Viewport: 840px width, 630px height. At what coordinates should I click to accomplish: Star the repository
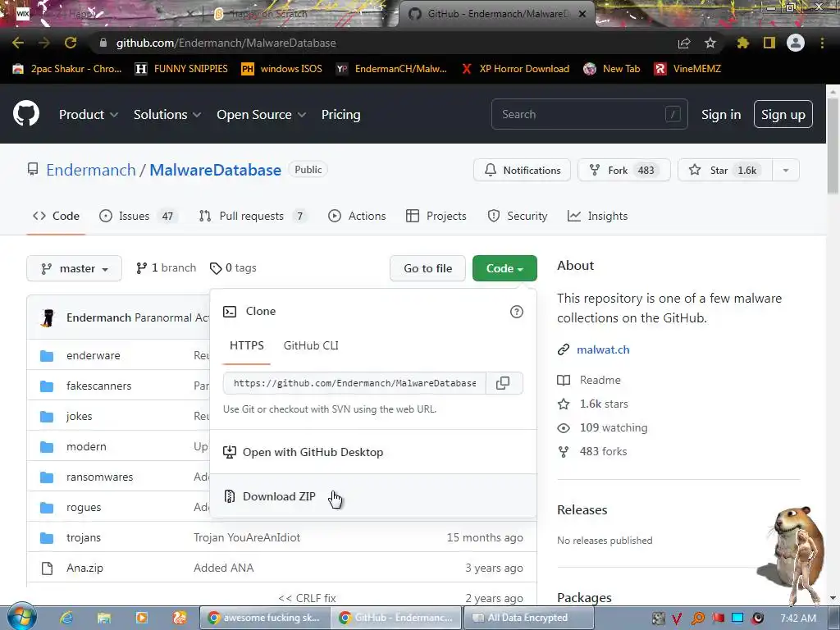pyautogui.click(x=725, y=171)
